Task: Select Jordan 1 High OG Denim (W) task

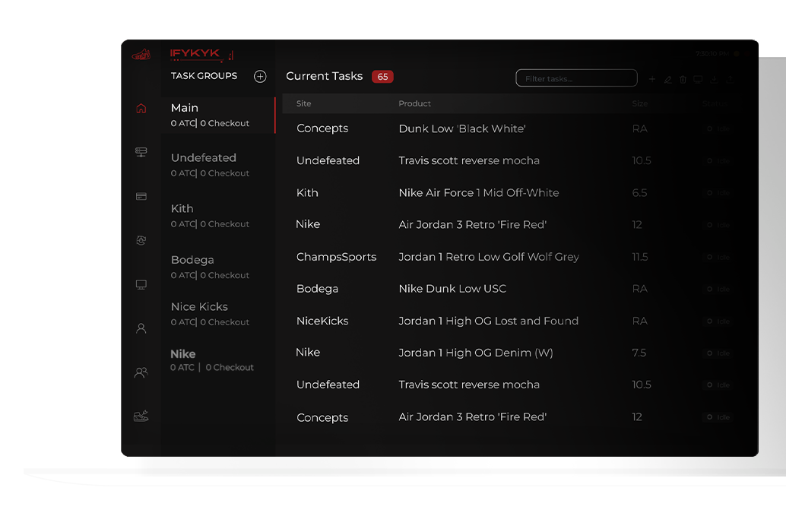Action: pyautogui.click(x=476, y=353)
